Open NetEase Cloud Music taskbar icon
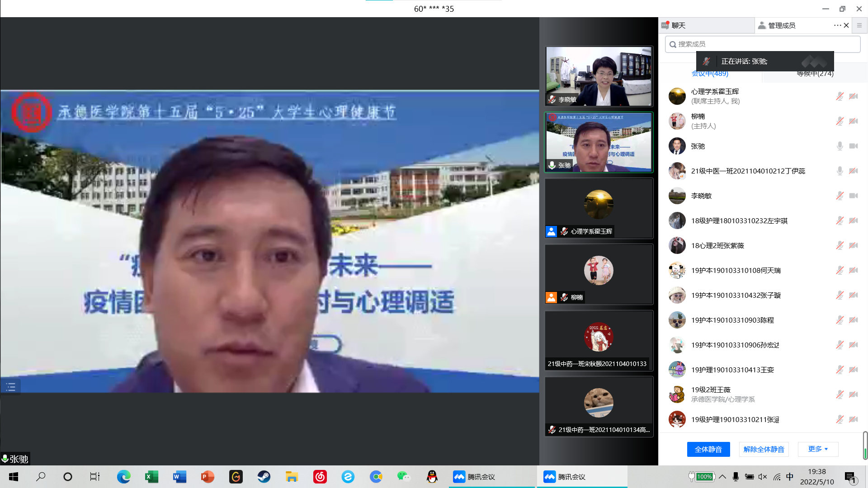 click(x=320, y=477)
